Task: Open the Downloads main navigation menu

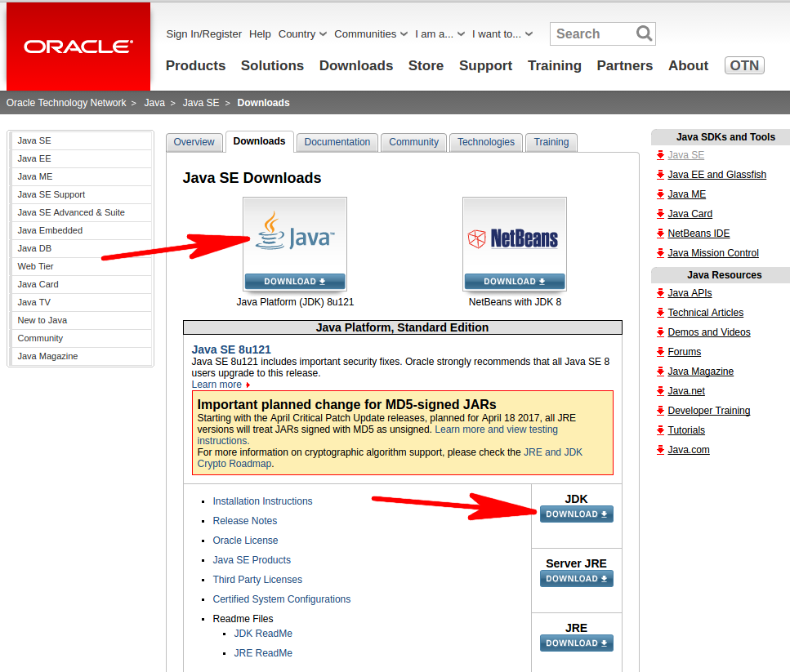Action: point(355,65)
